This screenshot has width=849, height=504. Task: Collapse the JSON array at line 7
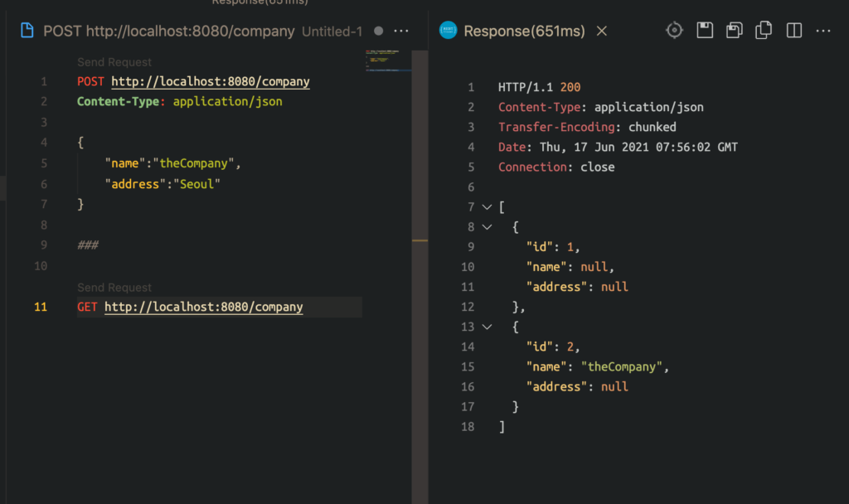(x=487, y=207)
